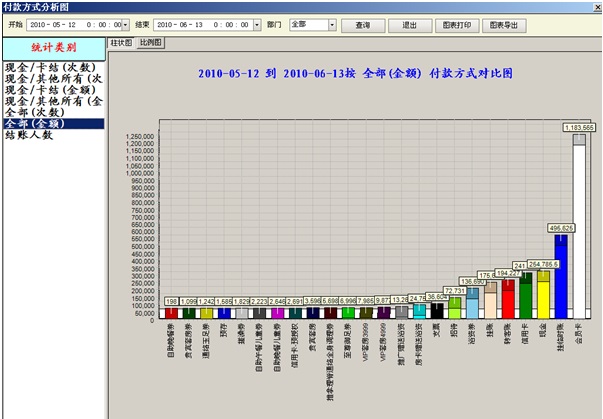Open the 开始 start date dropdown arrow
Image resolution: width=603 pixels, height=419 pixels.
coord(125,25)
